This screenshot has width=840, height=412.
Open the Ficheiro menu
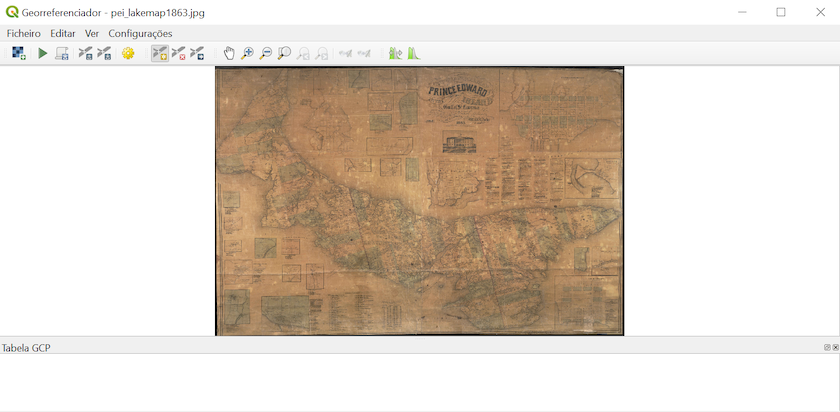(x=23, y=33)
